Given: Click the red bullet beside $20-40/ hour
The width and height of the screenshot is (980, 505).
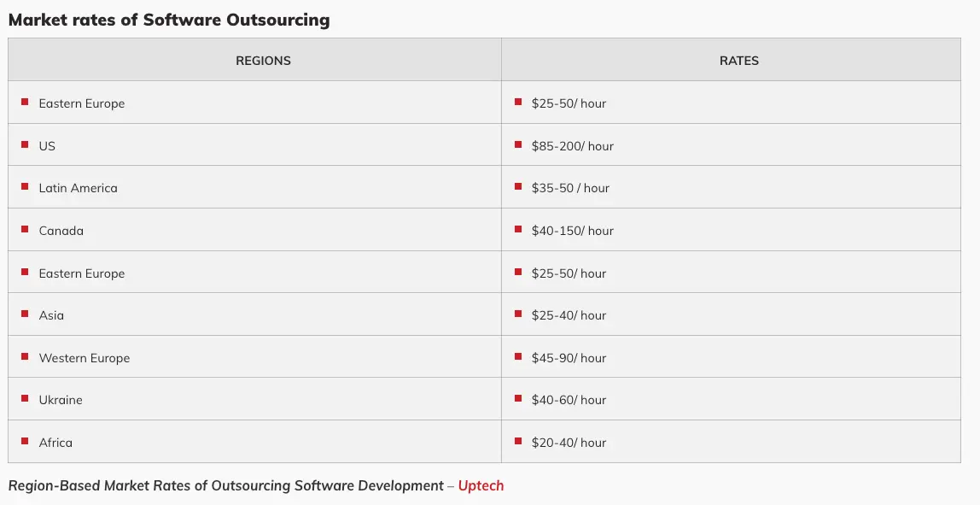Looking at the screenshot, I should tap(518, 442).
